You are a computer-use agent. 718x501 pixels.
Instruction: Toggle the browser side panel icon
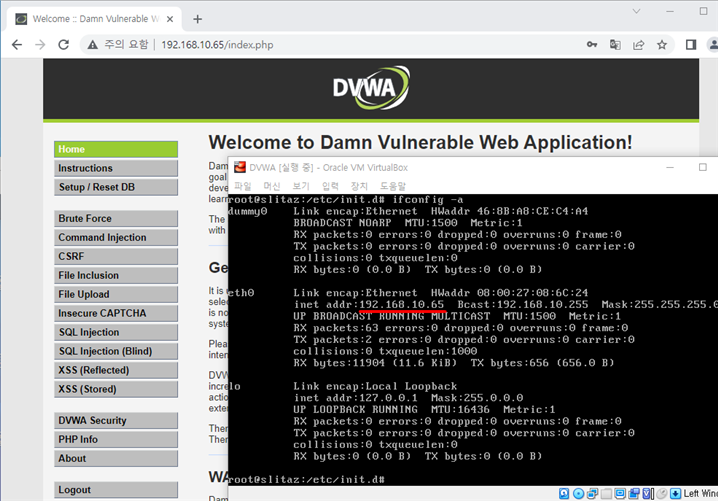[691, 44]
